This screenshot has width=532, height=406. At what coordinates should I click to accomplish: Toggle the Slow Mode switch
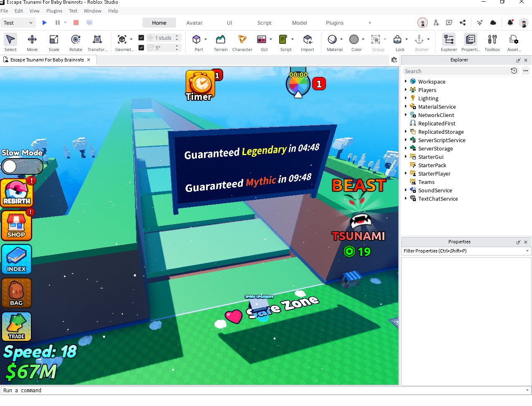pyautogui.click(x=22, y=166)
